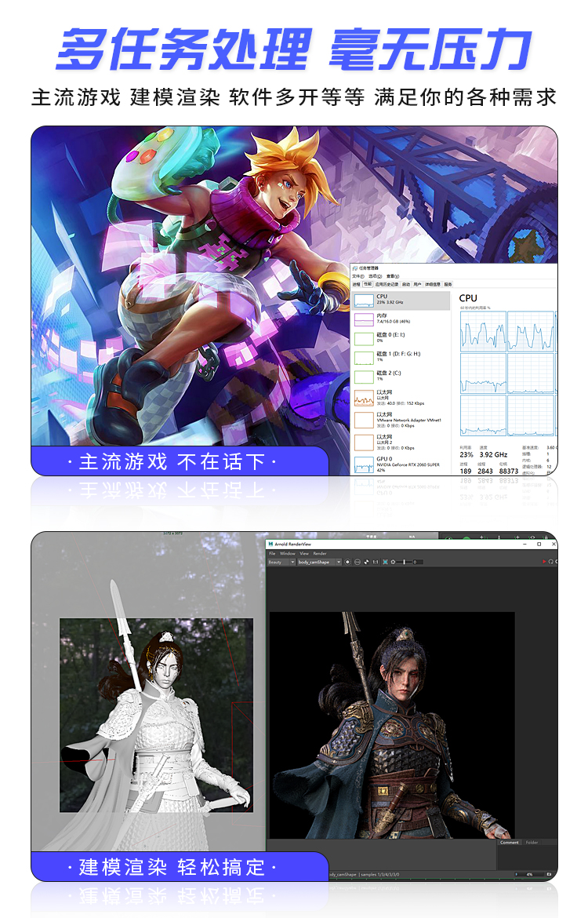Maximize the Arnold RenderView window
The image size is (588, 918).
(539, 544)
